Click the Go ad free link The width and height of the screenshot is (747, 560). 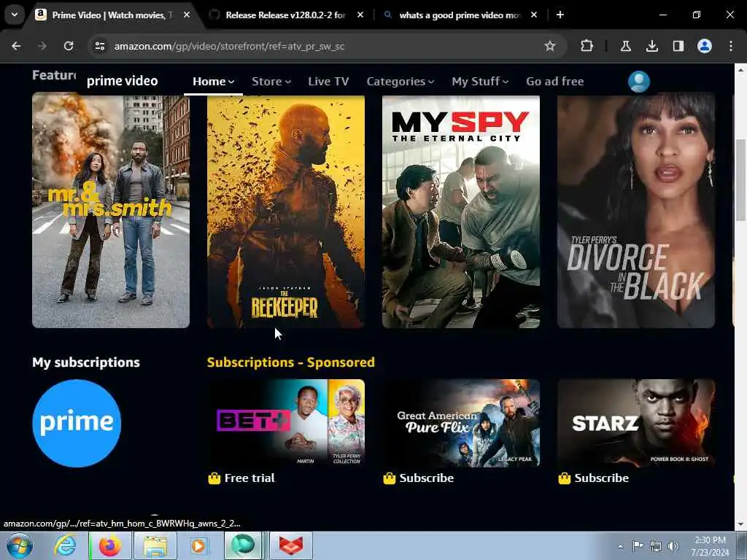pos(554,82)
